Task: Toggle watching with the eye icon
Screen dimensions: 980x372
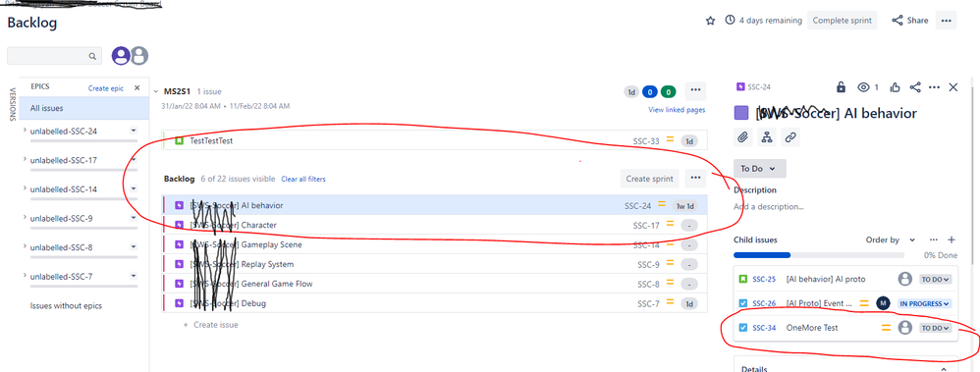Action: [x=864, y=87]
